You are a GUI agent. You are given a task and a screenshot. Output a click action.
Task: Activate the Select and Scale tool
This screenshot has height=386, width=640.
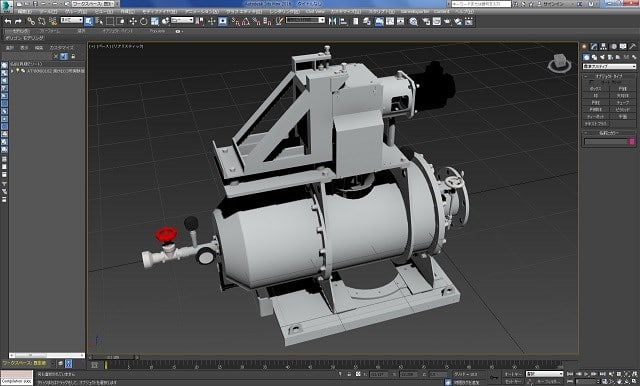[155, 21]
